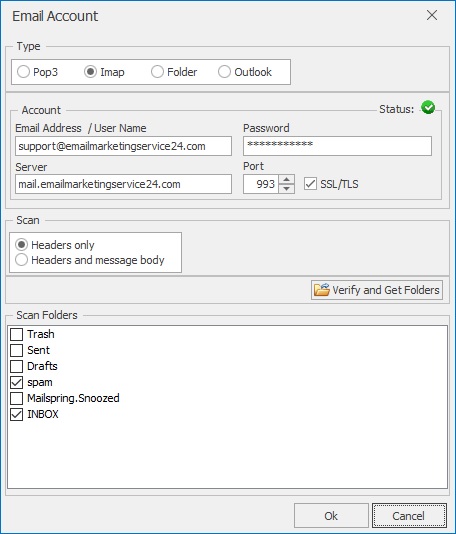Click the Port number field
456x534 pixels.
click(x=261, y=184)
